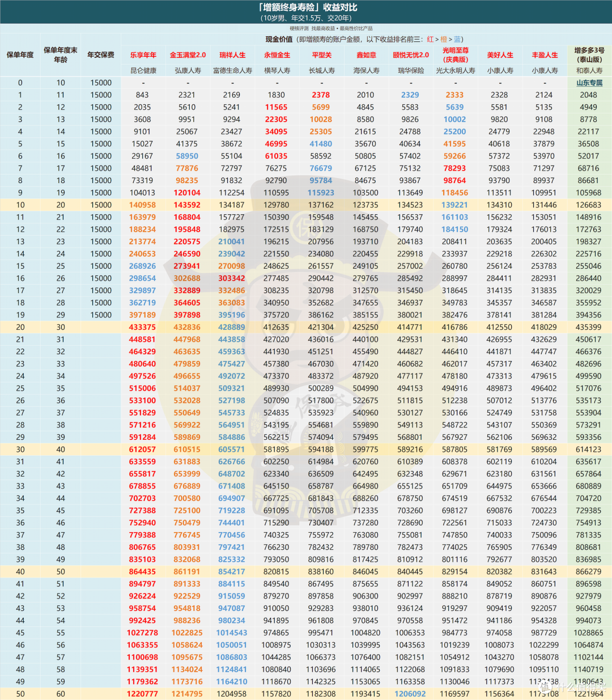This screenshot has width=612, height=700.
Task: Click the insurer name 昆仑健康
Action: point(143,71)
